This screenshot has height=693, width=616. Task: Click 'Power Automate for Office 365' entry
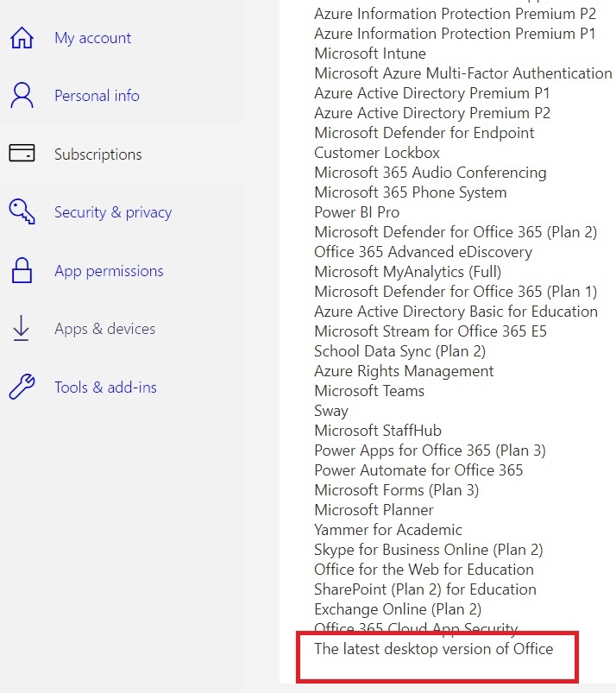pos(418,470)
